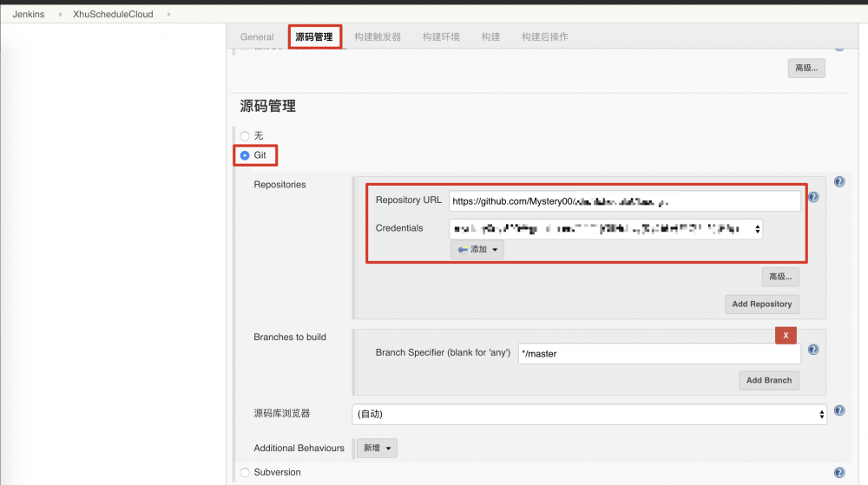The image size is (868, 485).
Task: Open help icon for 源码库浏览器
Action: tap(839, 410)
